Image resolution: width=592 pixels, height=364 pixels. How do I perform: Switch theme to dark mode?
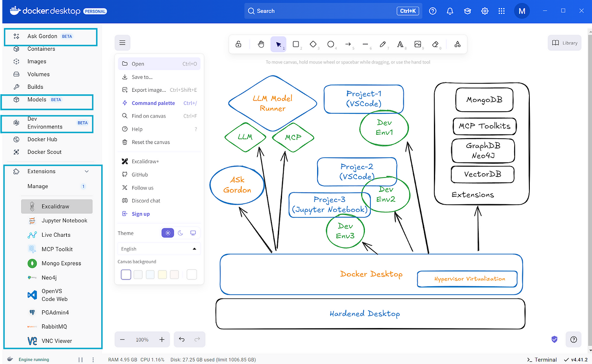pos(181,233)
